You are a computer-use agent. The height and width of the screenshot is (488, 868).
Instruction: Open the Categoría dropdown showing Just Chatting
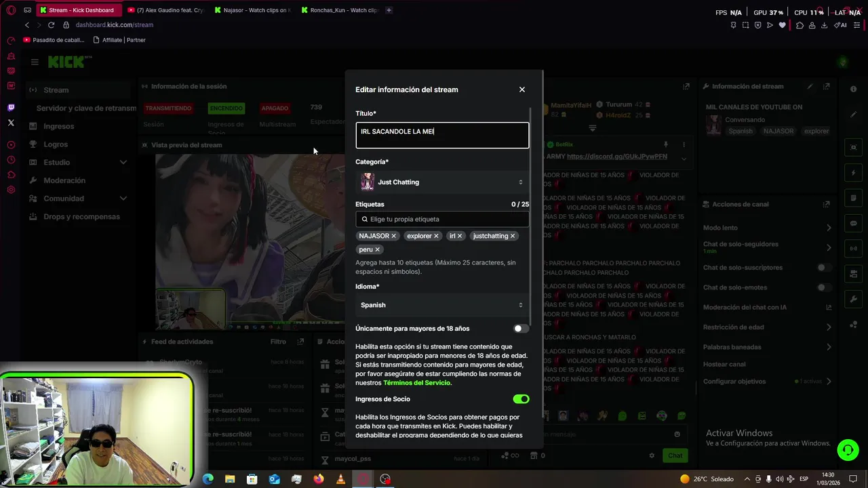442,182
